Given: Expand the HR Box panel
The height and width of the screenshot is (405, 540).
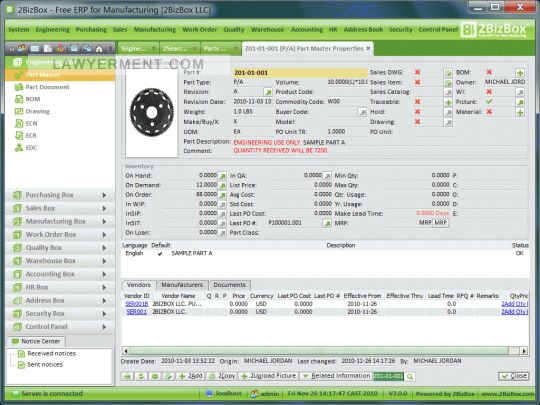Looking at the screenshot, I should 60,287.
